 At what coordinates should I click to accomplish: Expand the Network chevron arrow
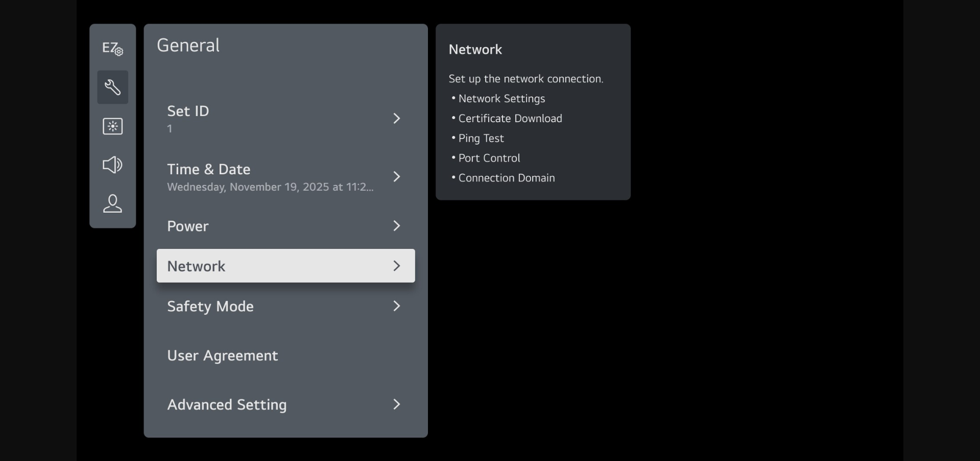pyautogui.click(x=396, y=266)
